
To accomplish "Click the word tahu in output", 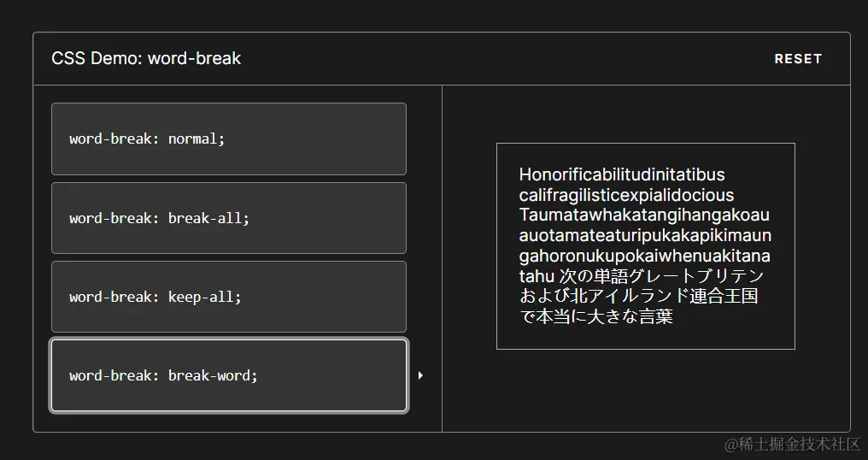I will [x=536, y=276].
